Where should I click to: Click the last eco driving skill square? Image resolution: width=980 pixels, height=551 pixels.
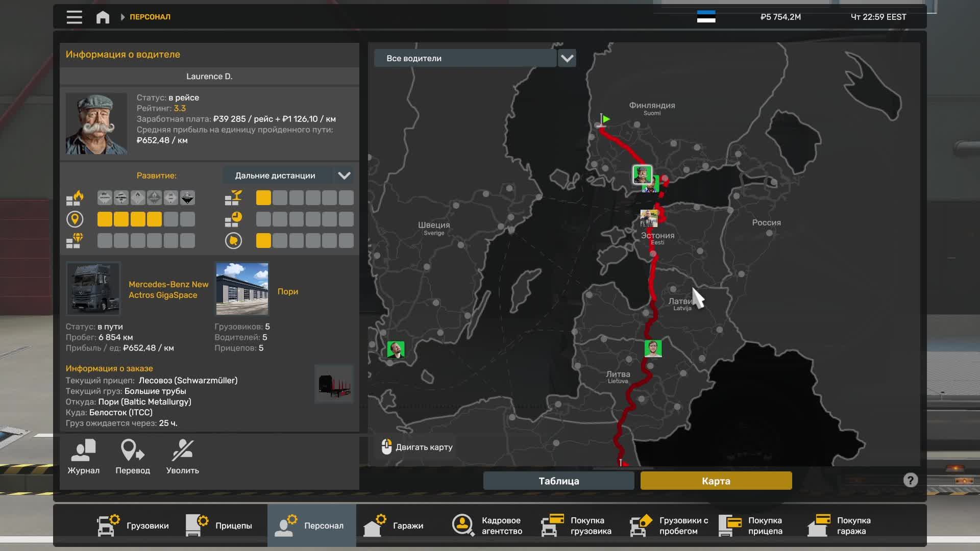[346, 241]
